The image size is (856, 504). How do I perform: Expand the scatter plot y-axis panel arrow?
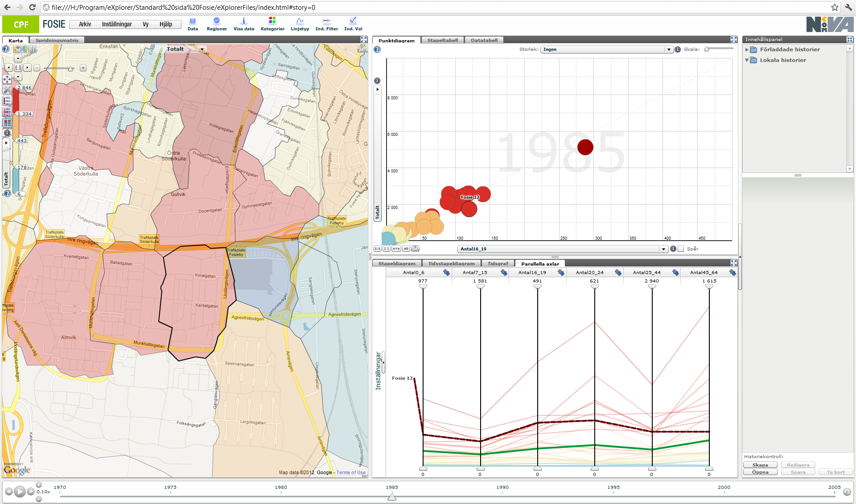point(377,89)
